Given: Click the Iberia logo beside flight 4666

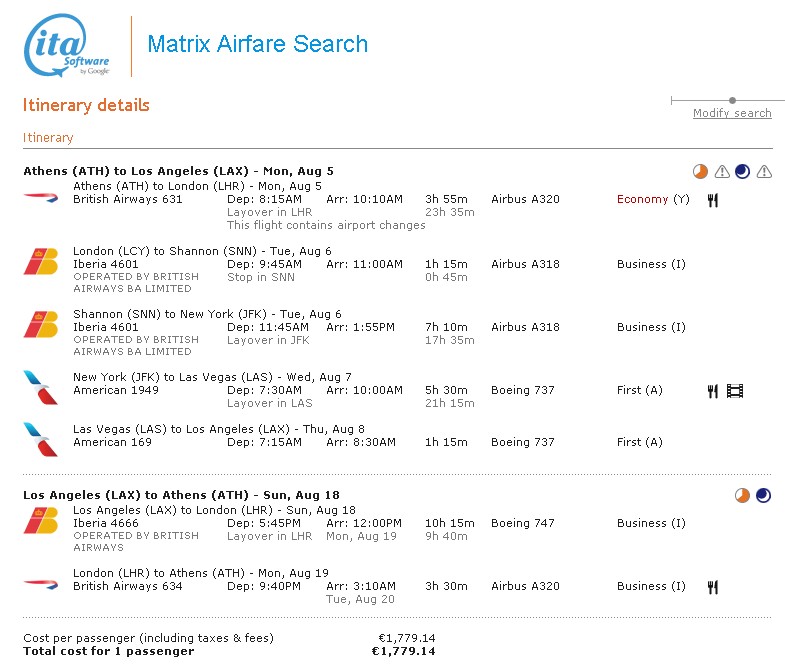Looking at the screenshot, I should [41, 521].
